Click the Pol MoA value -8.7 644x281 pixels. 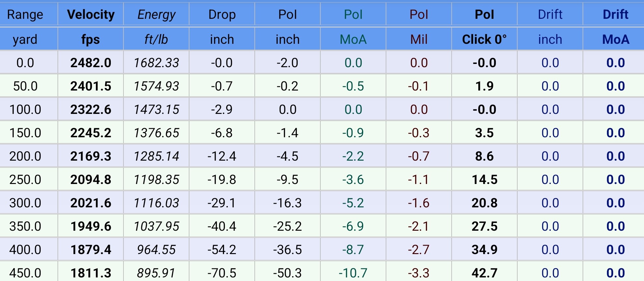click(353, 250)
